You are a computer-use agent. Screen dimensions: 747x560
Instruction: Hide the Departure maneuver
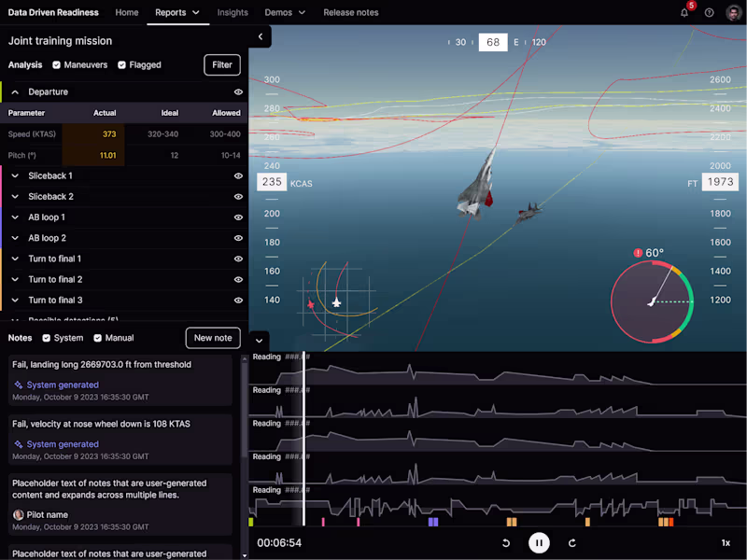238,91
